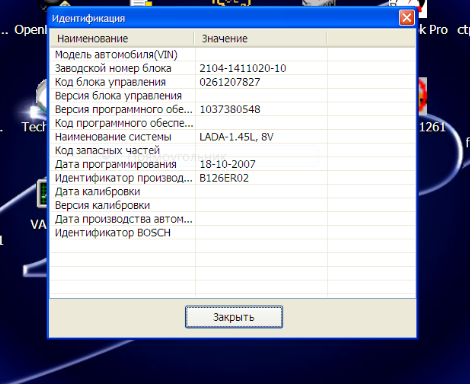
Task: Click value 0261207827
Action: [x=230, y=82]
